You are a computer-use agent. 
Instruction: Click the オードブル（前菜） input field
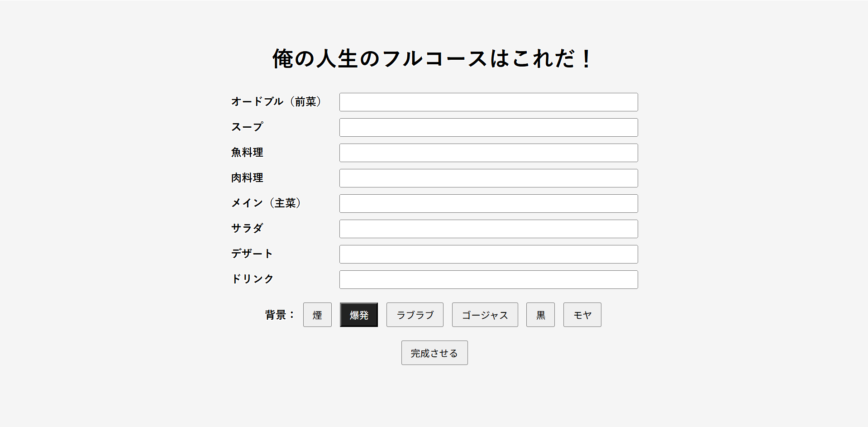tap(488, 102)
